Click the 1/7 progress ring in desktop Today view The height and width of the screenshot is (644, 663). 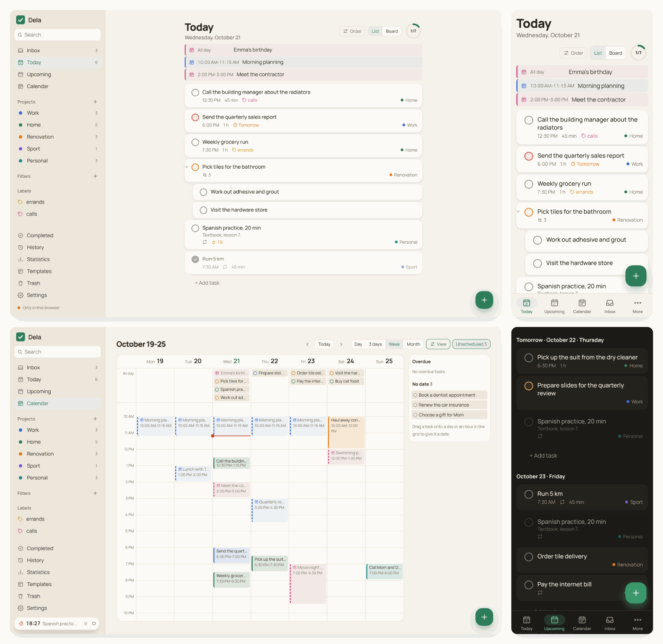[413, 31]
